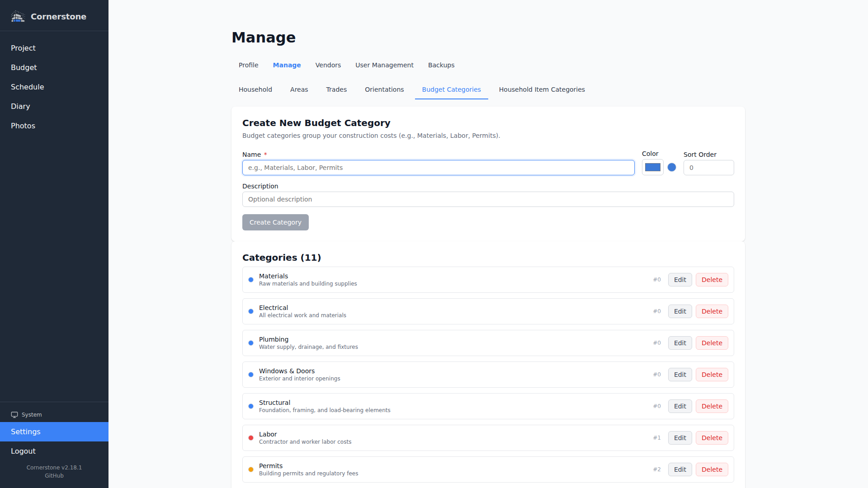
Task: Open Photos from the sidebar
Action: (54, 126)
